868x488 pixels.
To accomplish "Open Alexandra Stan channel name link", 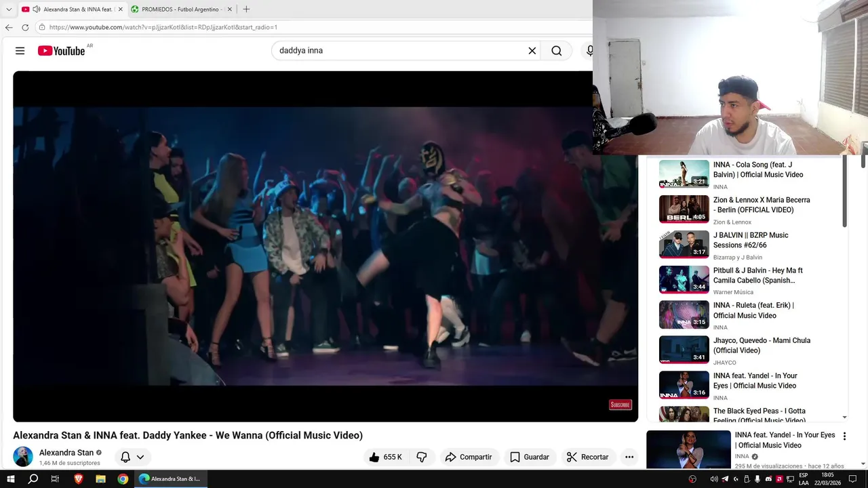I will click(x=66, y=453).
